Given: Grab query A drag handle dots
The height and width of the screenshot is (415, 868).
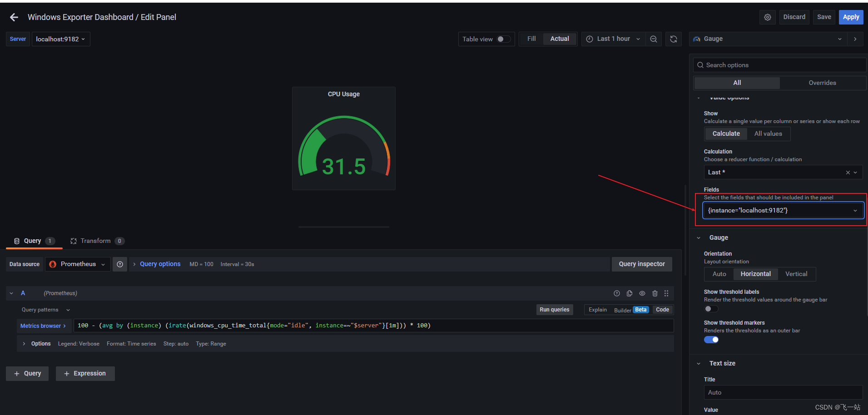Looking at the screenshot, I should coord(666,293).
